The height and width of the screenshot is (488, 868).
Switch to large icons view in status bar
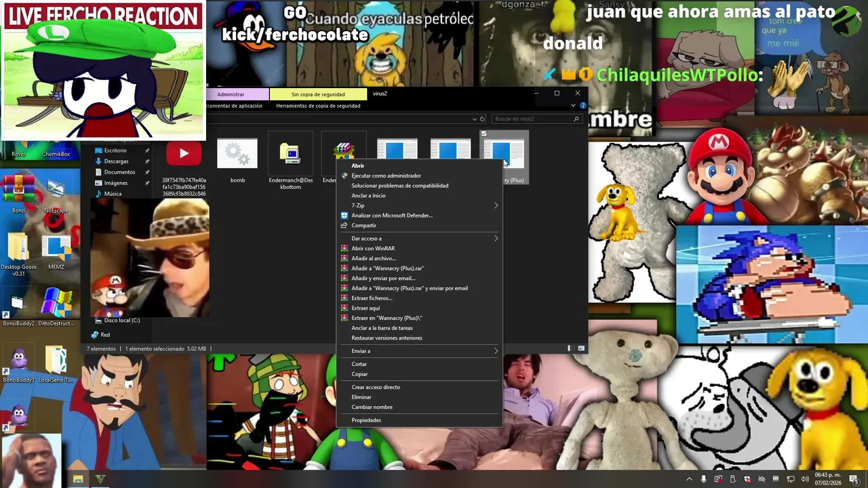pos(581,348)
